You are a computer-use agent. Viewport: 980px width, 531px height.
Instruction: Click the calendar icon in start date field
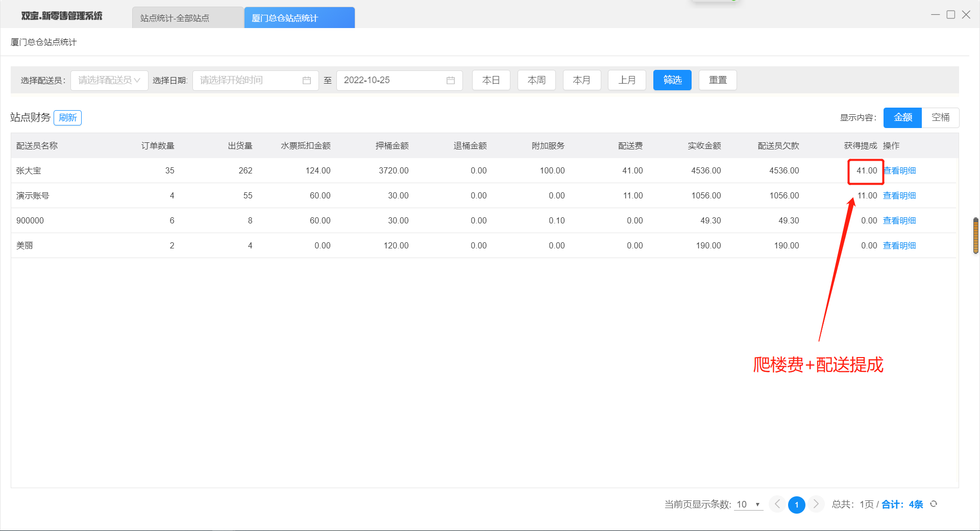pos(306,81)
